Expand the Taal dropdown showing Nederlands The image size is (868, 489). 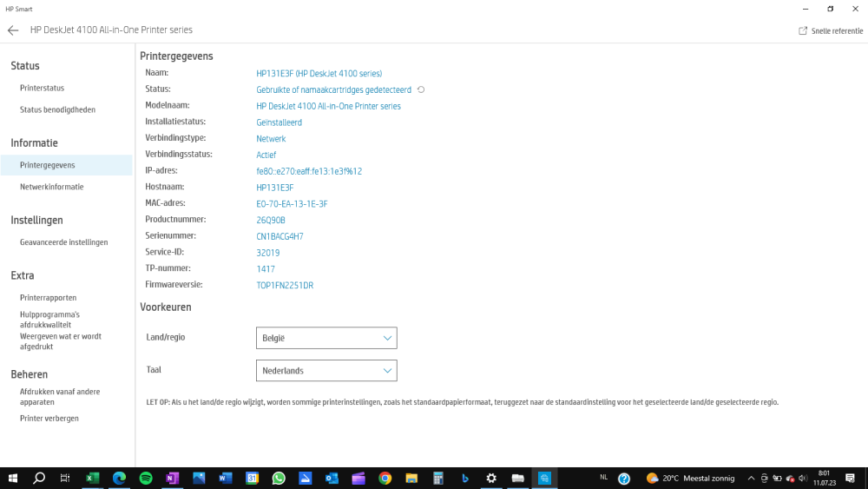coord(326,371)
